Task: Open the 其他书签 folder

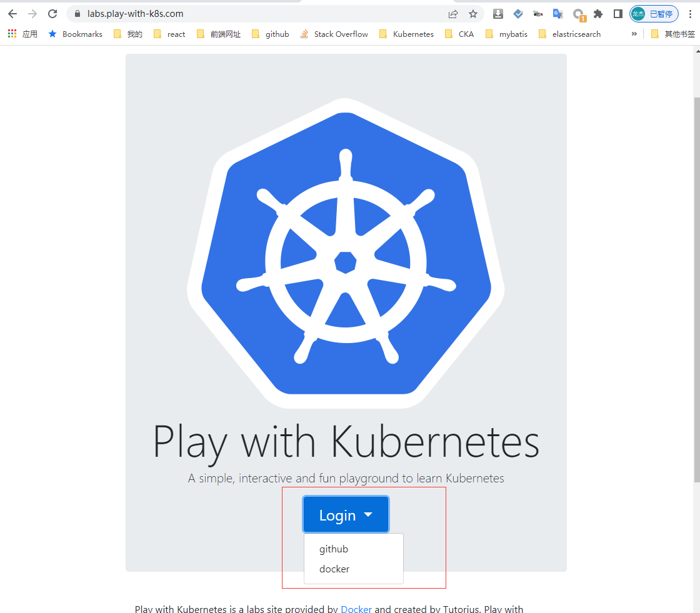Action: pos(673,34)
